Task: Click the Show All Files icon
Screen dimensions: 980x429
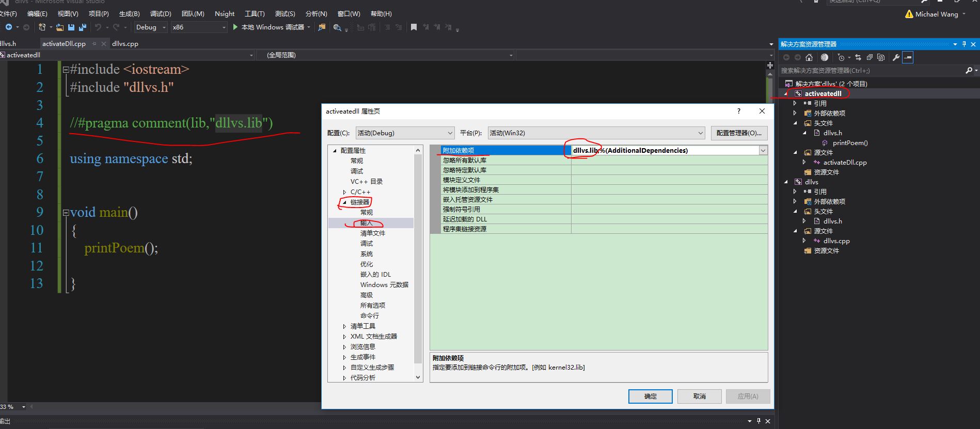Action: [881, 57]
